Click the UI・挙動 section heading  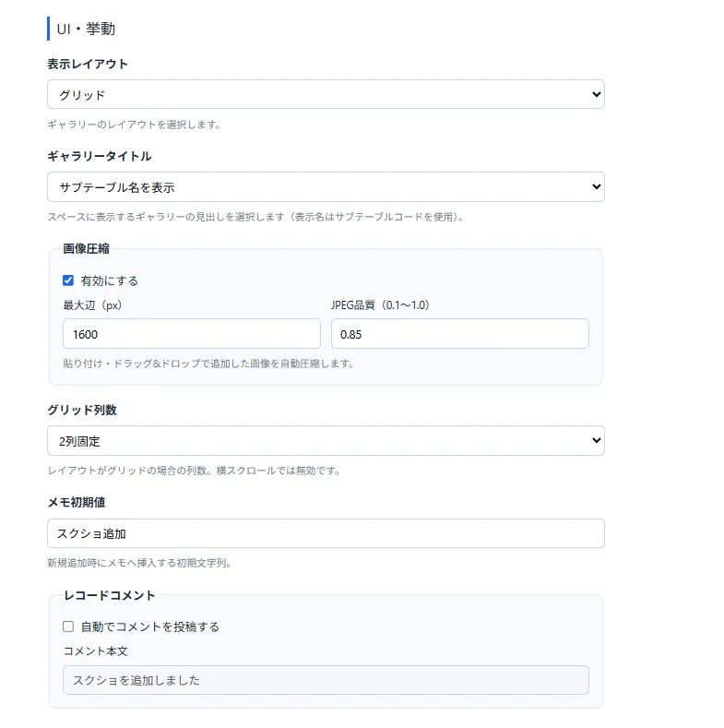86,29
